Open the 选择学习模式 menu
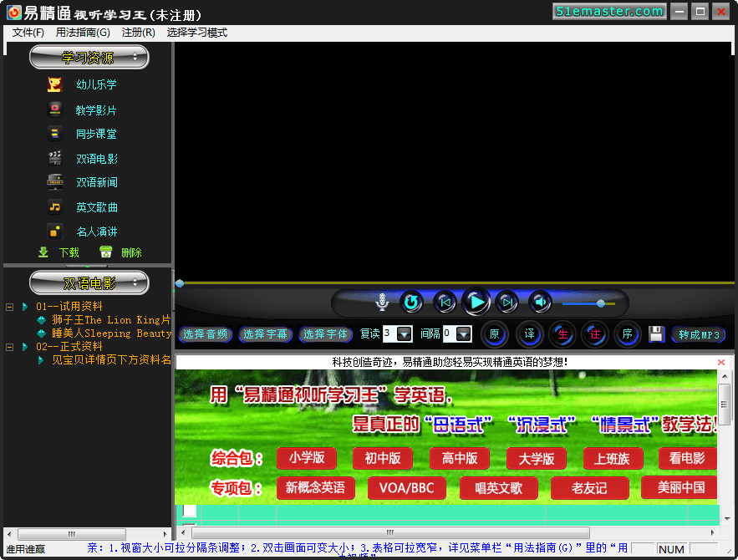Viewport: 738px width, 560px height. point(197,33)
